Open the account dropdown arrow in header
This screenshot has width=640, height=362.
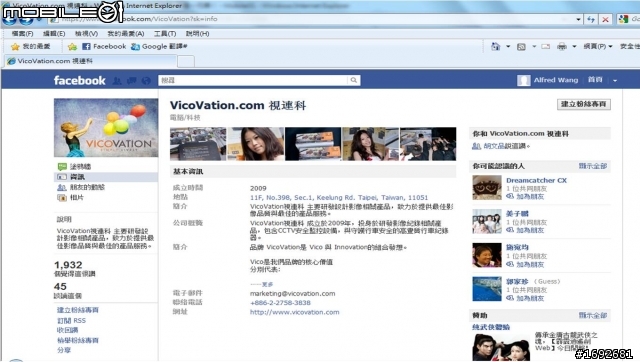[x=615, y=80]
